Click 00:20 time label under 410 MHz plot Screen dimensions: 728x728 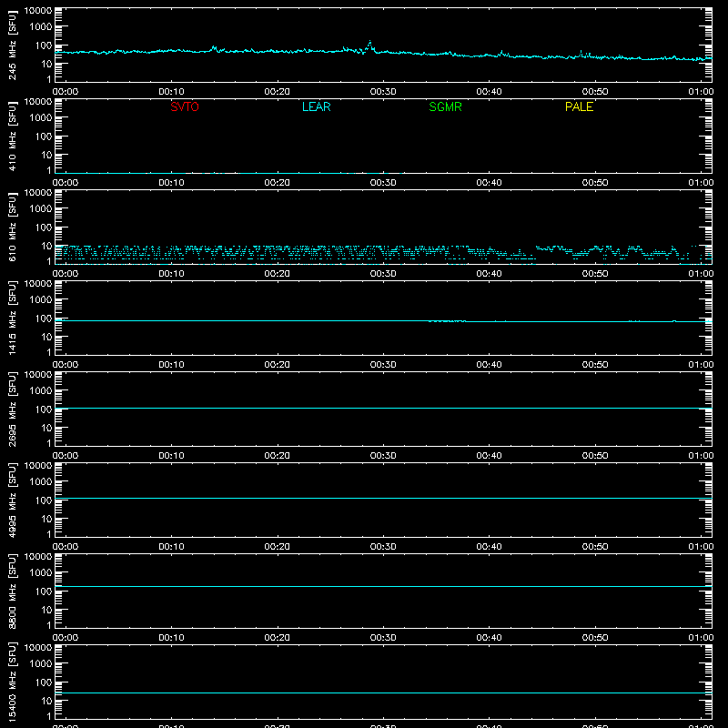(x=278, y=183)
